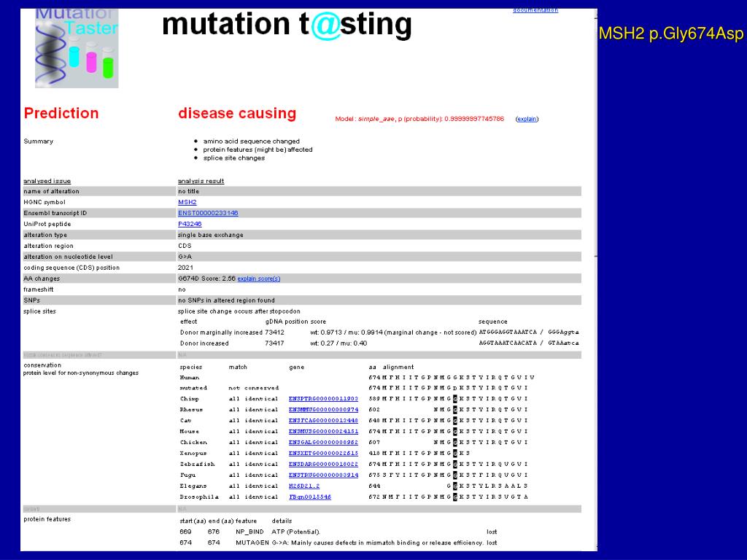Click the MutationTaster logo image
Viewport: 747px width, 560px height.
(x=77, y=48)
